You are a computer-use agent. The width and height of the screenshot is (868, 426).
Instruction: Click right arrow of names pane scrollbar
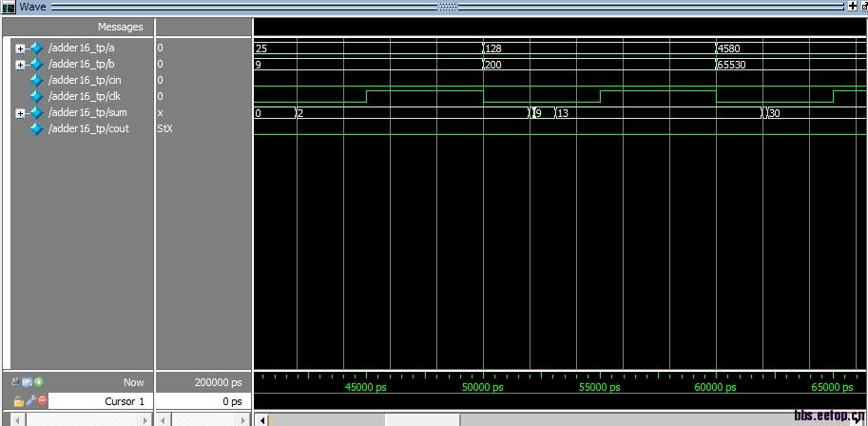coord(145,420)
